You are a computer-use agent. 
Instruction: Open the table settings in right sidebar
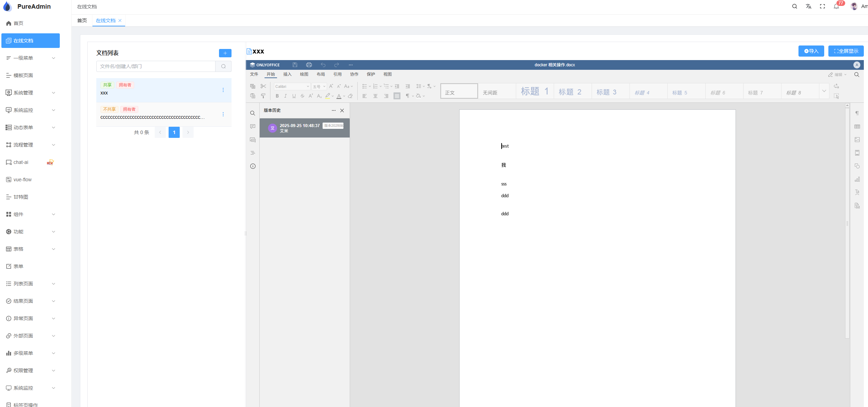point(857,127)
